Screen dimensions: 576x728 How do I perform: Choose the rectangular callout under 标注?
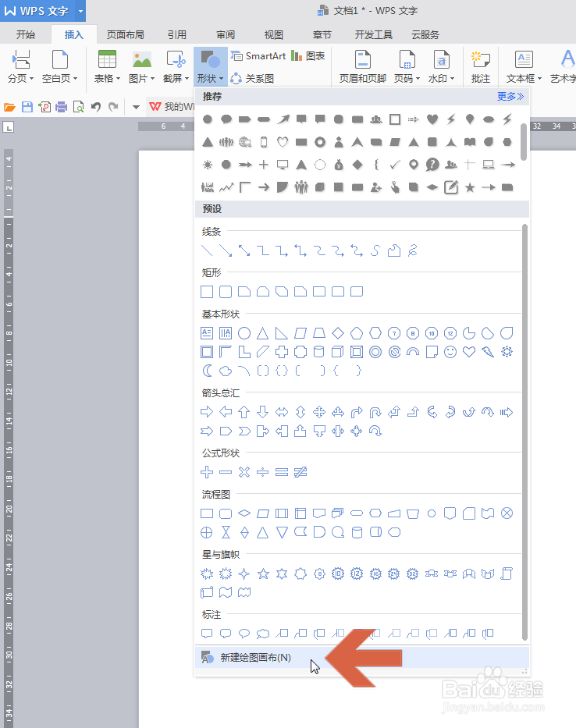tap(207, 634)
